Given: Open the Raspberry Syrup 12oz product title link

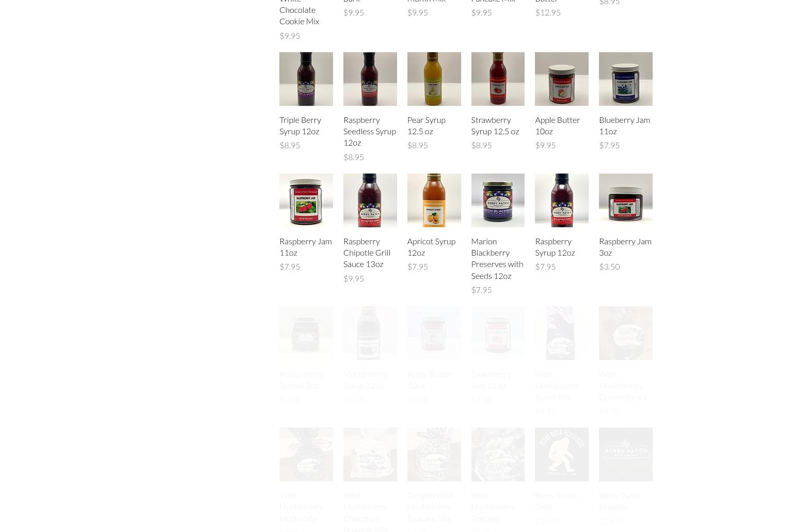Looking at the screenshot, I should coord(555,246).
